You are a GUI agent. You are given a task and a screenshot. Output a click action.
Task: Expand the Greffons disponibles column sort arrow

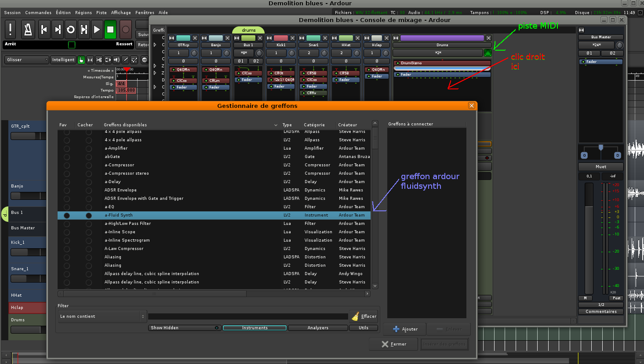point(276,125)
